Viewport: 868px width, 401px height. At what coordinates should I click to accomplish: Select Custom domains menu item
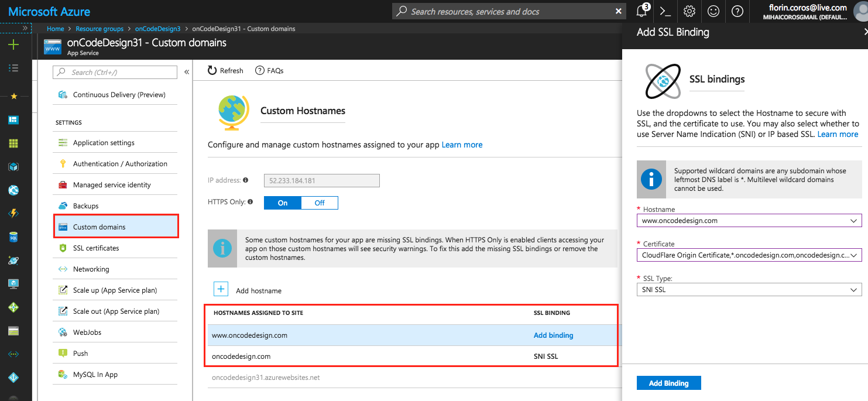[116, 227]
